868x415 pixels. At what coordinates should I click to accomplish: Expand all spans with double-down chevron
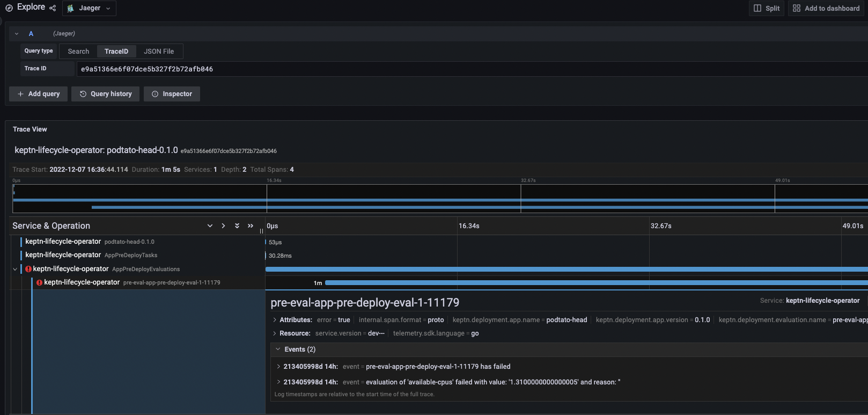(237, 226)
